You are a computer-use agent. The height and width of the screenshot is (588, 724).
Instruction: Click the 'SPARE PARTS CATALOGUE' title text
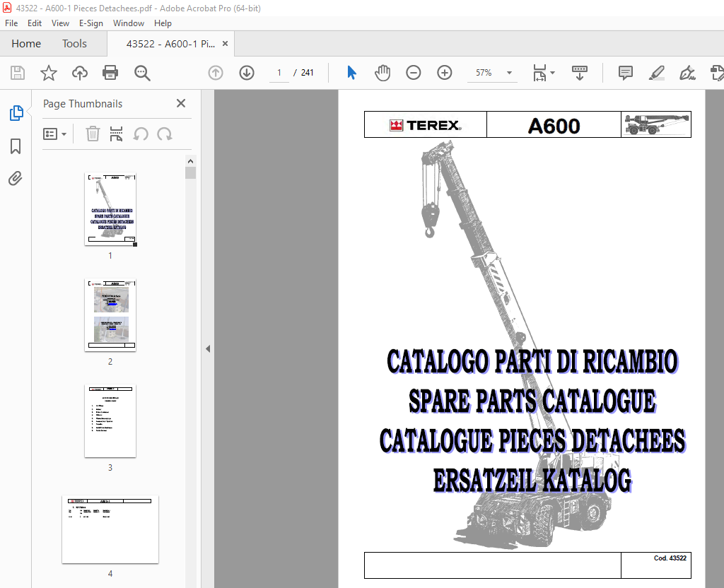point(532,401)
